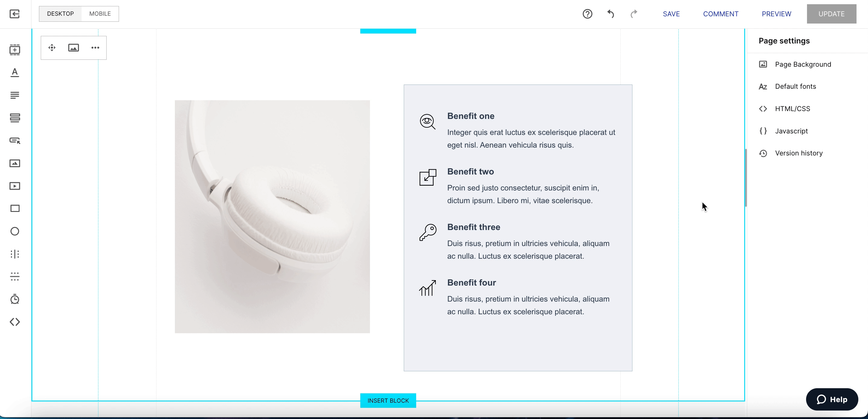Click the INSERT BLOCK button
This screenshot has height=419, width=868.
388,401
